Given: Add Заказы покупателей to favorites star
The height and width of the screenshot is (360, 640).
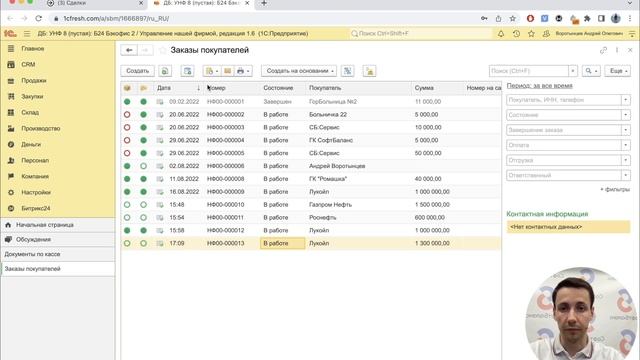Looking at the screenshot, I should 162,50.
